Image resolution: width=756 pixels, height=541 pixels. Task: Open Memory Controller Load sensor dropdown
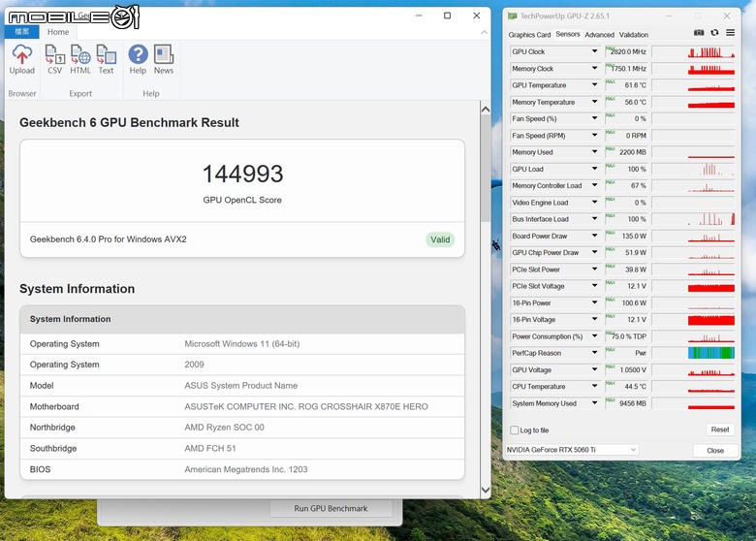point(594,185)
